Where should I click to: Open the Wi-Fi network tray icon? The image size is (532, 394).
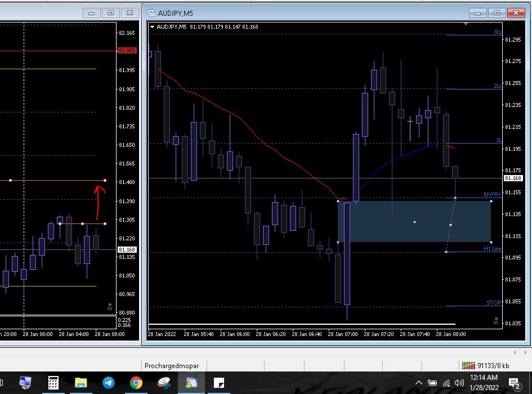click(x=446, y=383)
